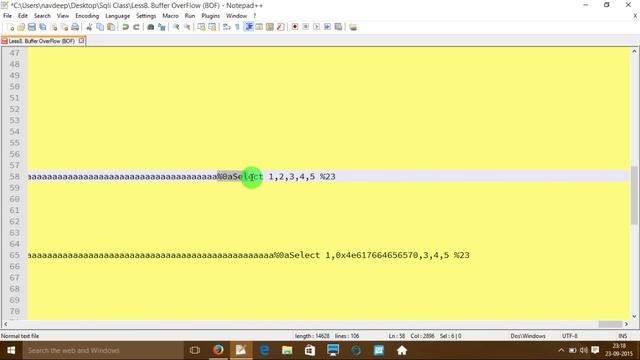640x360 pixels.
Task: Print the document via Print icon
Action: [75, 27]
